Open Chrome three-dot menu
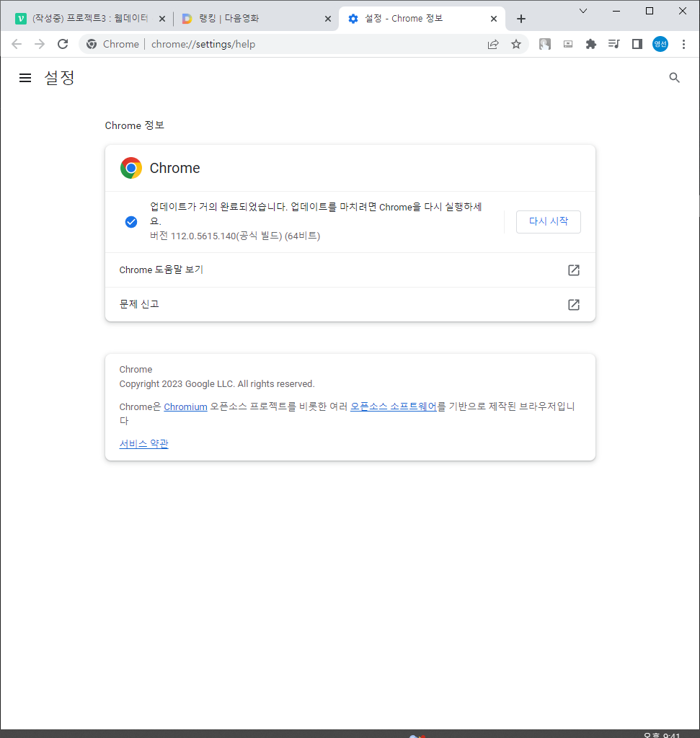Screen dimensions: 700x738 click(x=683, y=44)
